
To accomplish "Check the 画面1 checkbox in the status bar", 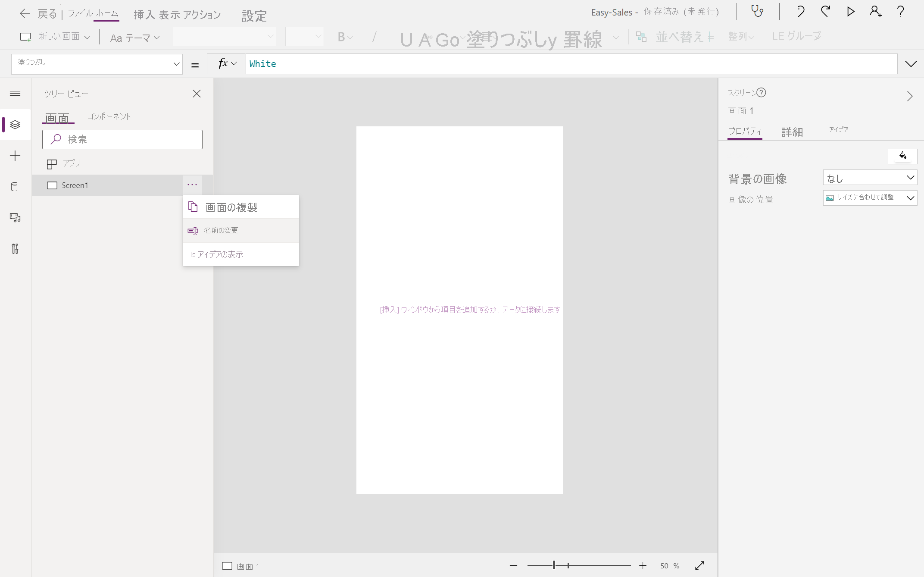I will click(x=227, y=566).
